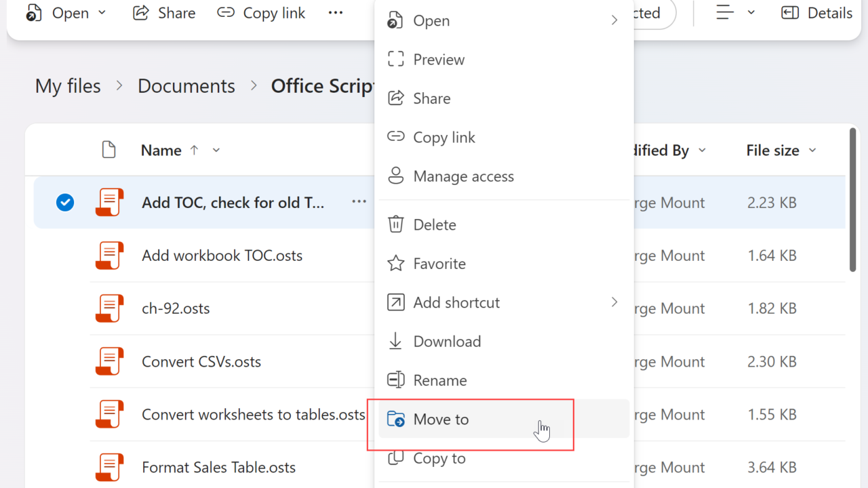Click the Download arrow icon
Image resolution: width=868 pixels, height=488 pixels.
(396, 342)
